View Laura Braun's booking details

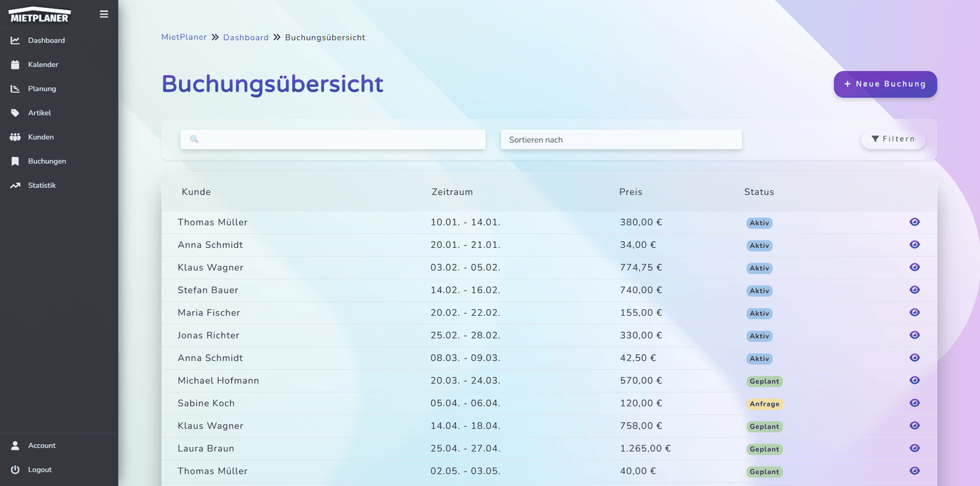(x=914, y=449)
